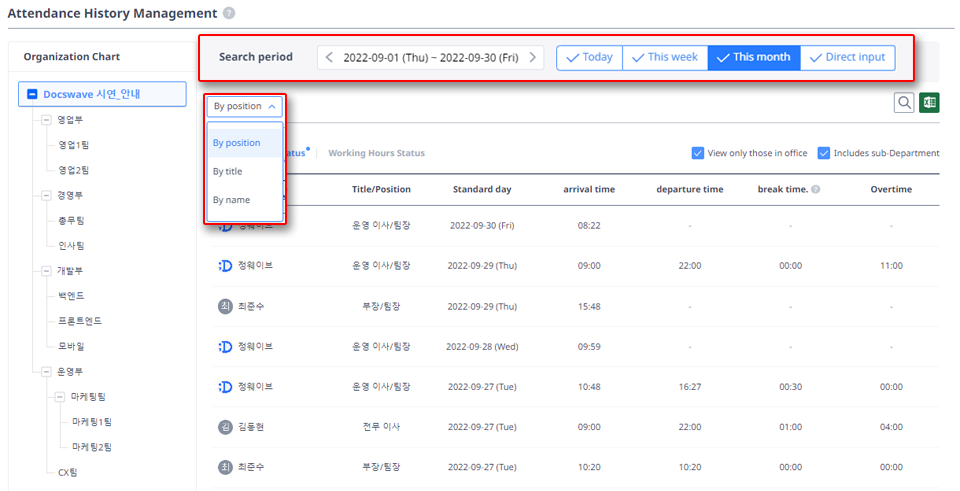Collapse the Docswave 시연_안내 root node
Viewport: 960px width, 491px height.
point(32,94)
